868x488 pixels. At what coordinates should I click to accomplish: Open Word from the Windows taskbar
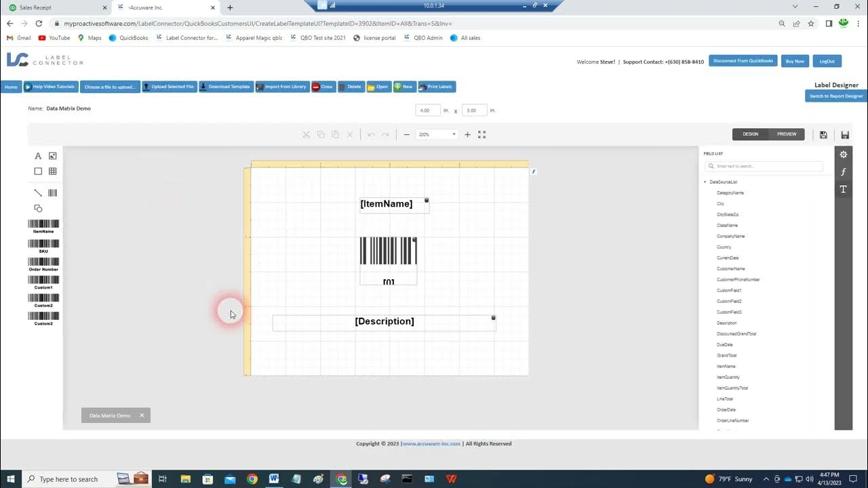pos(274,479)
